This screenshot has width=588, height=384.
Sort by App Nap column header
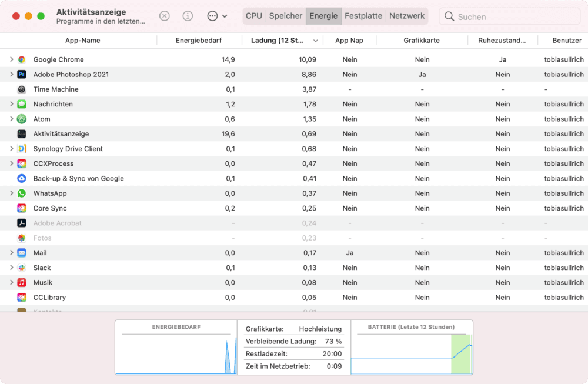click(x=349, y=41)
